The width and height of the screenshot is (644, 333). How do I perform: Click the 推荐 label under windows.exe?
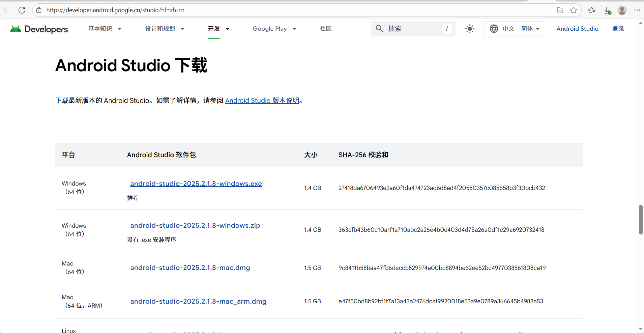click(x=133, y=198)
